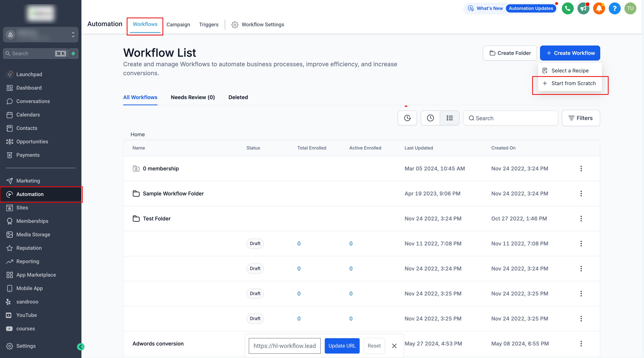Viewport: 644px width, 358px height.
Task: Click the Create Folder button
Action: [x=510, y=53]
